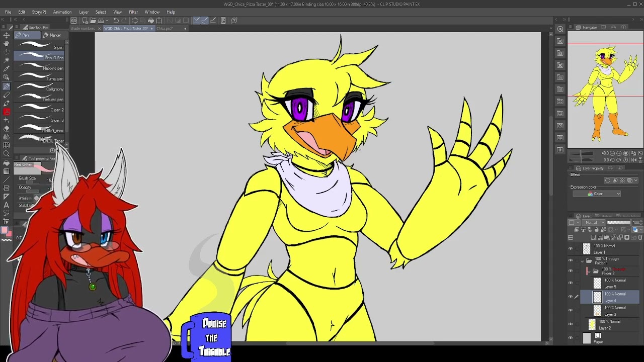Select the Eraser tool
The image size is (644, 362).
point(7,129)
